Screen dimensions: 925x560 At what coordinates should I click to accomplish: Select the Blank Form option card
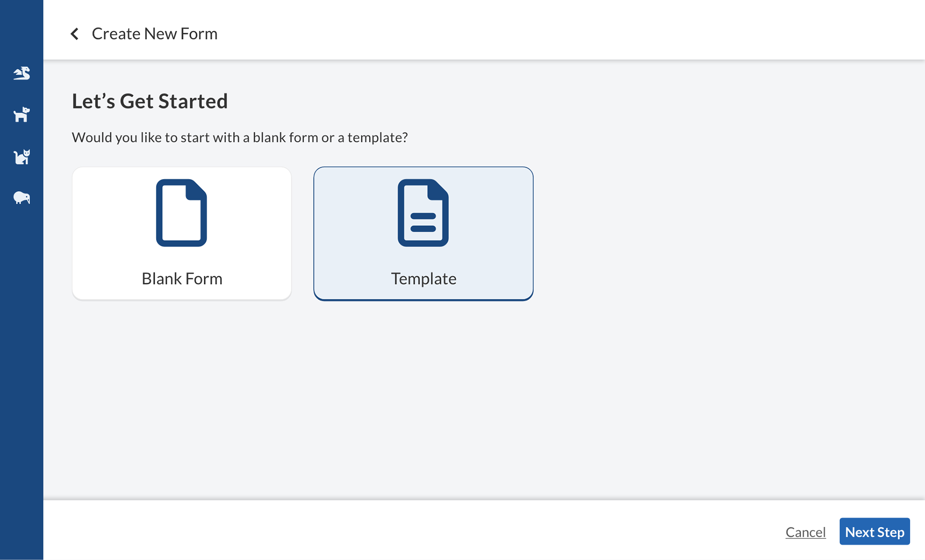(182, 234)
